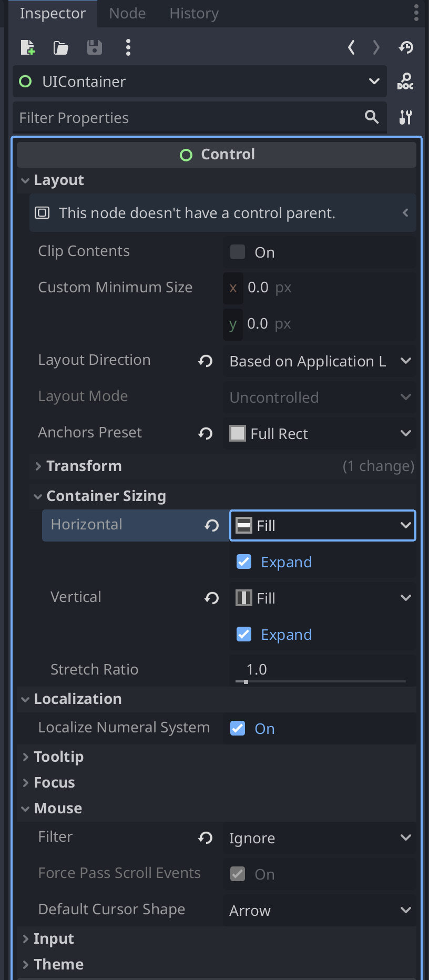Click the property tools settings icon
The height and width of the screenshot is (980, 429).
point(405,117)
